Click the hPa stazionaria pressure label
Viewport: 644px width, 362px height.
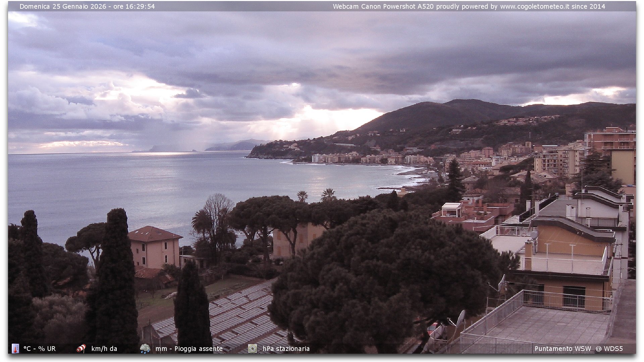(x=286, y=349)
